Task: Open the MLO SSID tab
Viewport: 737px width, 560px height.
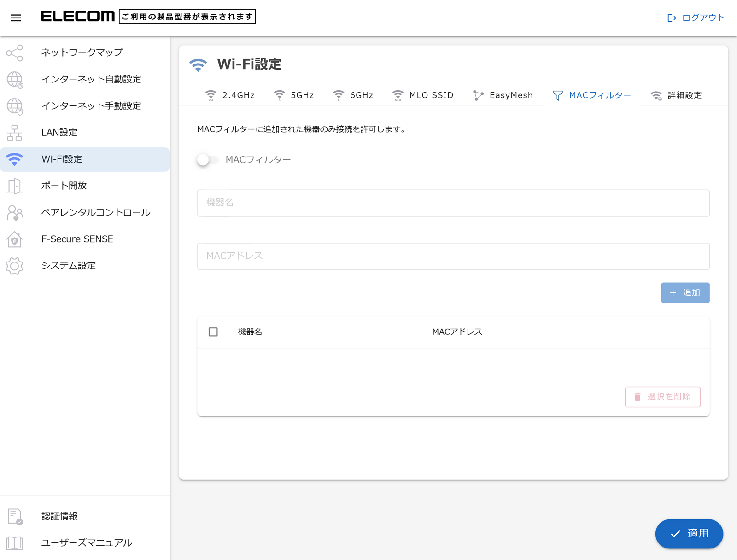Action: click(423, 95)
